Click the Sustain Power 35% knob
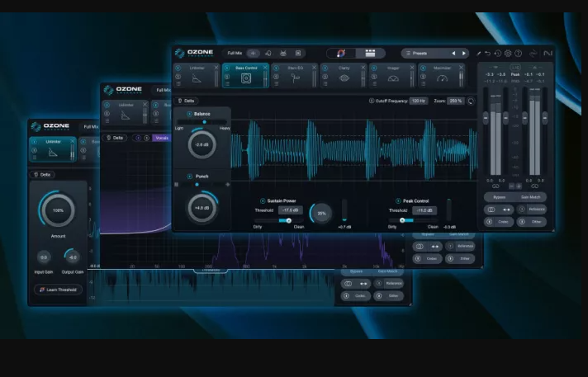Image resolution: width=588 pixels, height=377 pixels. point(321,213)
